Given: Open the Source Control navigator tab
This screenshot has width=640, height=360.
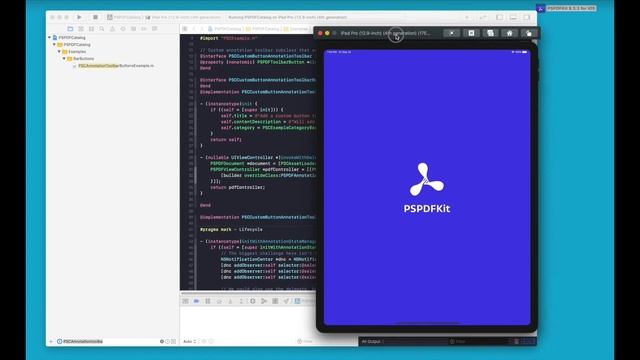Looking at the screenshot, I should tap(81, 29).
